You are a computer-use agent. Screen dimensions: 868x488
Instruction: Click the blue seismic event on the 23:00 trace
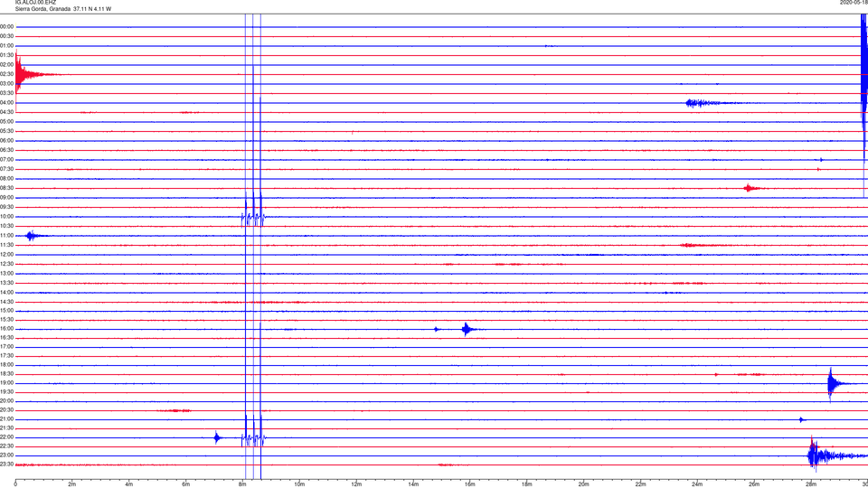click(835, 457)
